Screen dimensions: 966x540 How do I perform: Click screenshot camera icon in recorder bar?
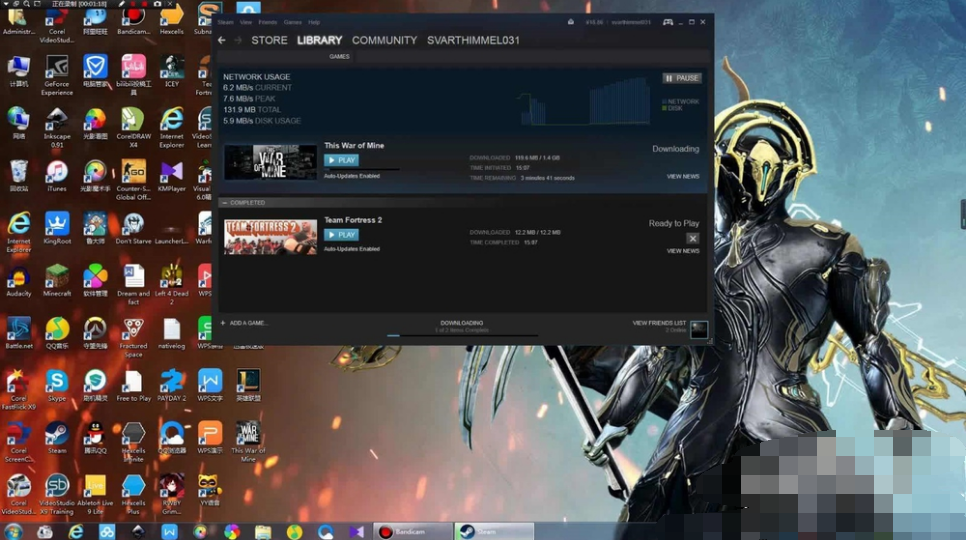[x=157, y=4]
